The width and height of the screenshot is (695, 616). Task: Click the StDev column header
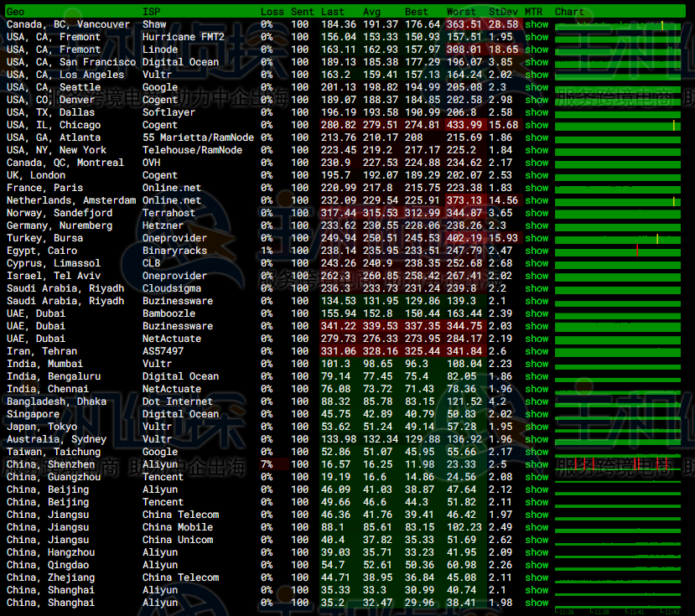(x=503, y=12)
